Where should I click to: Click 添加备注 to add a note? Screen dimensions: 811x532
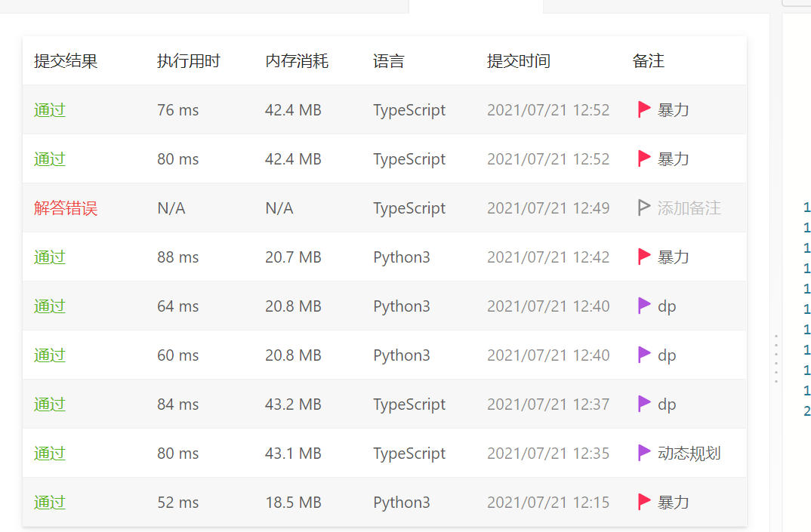(x=689, y=208)
